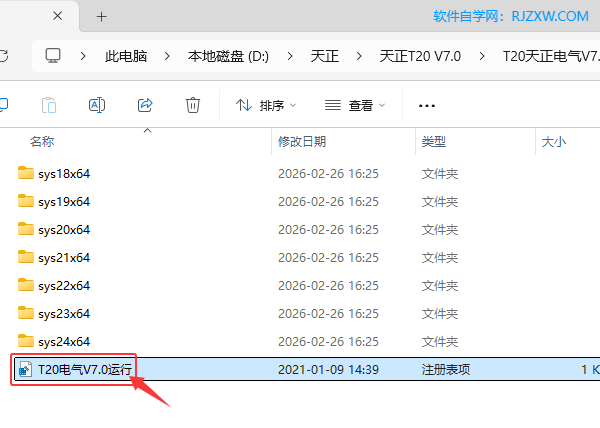
Task: Select the sys24x64 folder name
Action: 64,342
